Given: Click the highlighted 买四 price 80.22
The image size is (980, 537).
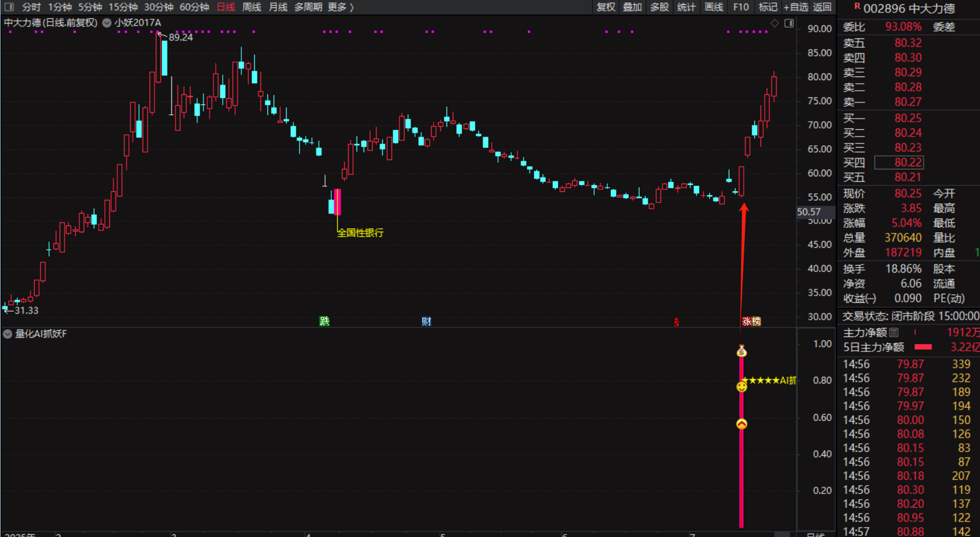Looking at the screenshot, I should [907, 163].
